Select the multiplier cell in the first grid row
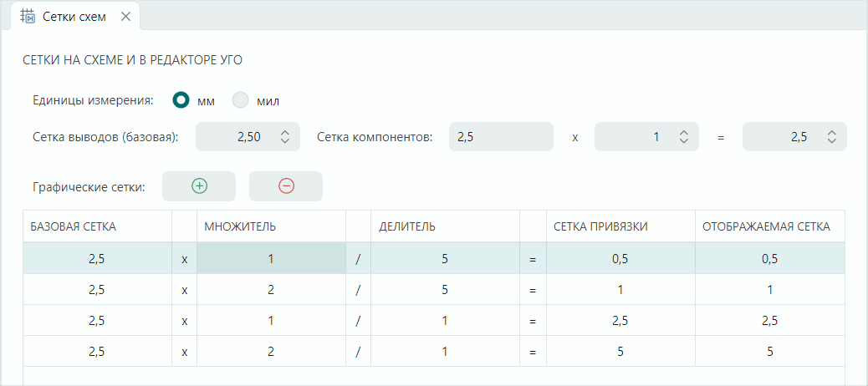Screen dimensions: 868x386 271,259
